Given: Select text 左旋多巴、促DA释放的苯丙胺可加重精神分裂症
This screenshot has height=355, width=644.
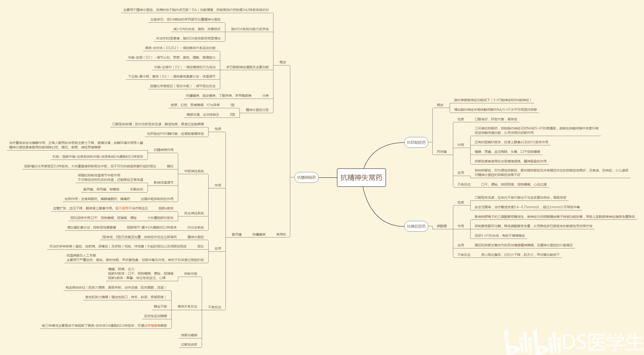Looking at the screenshot, I should click(x=185, y=19).
